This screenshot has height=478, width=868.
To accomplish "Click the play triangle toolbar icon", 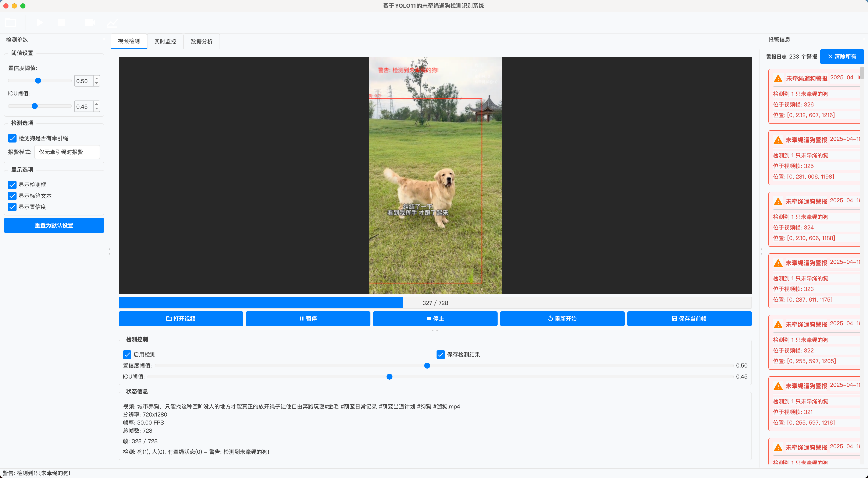I will click(40, 23).
